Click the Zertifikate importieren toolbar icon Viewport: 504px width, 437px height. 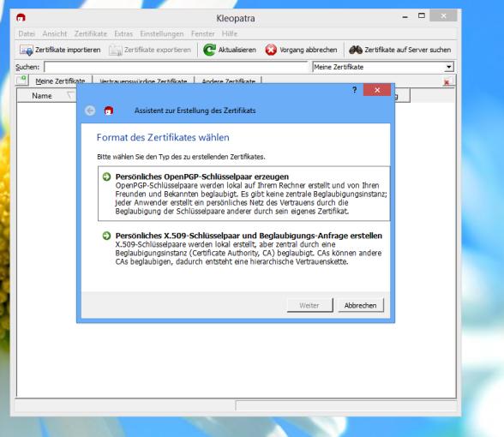26,50
